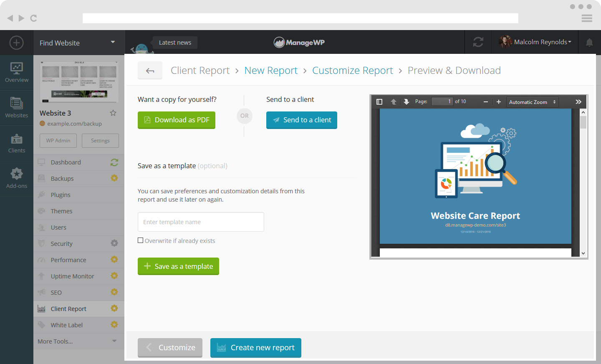Open Backups in the site menu
Viewport: 601px width, 364px height.
[x=62, y=179]
